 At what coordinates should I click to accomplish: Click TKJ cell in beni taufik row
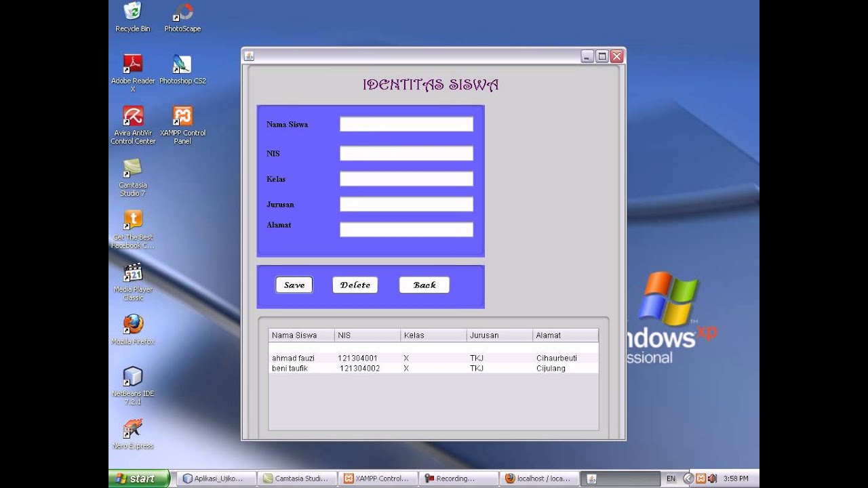pyautogui.click(x=500, y=369)
